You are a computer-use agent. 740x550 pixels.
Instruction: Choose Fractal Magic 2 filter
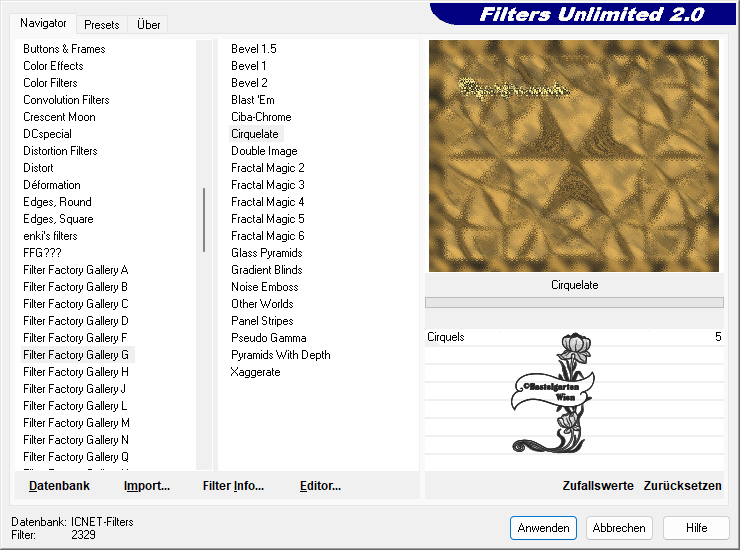[268, 168]
